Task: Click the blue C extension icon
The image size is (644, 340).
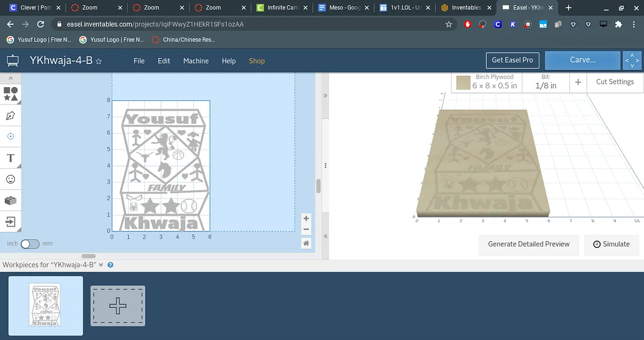Action: [x=497, y=24]
